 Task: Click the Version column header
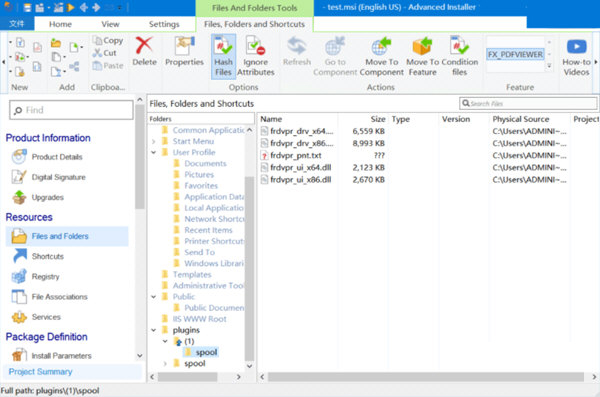point(463,119)
